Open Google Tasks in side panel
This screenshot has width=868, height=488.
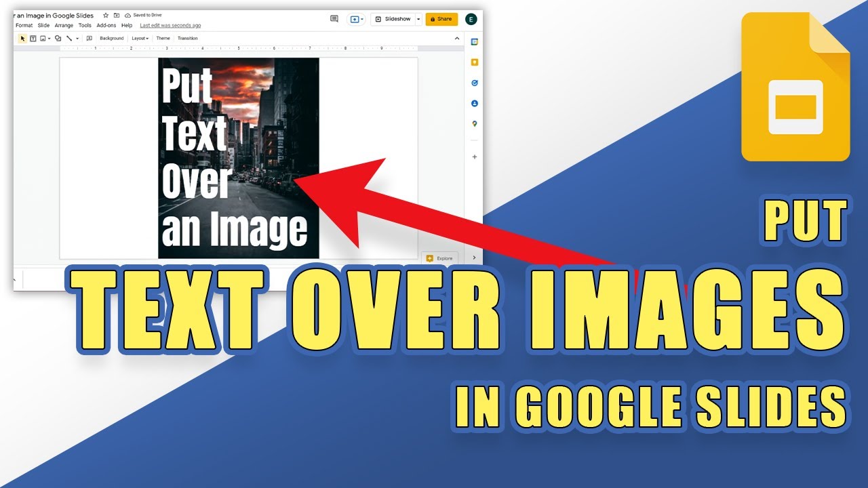click(x=475, y=83)
